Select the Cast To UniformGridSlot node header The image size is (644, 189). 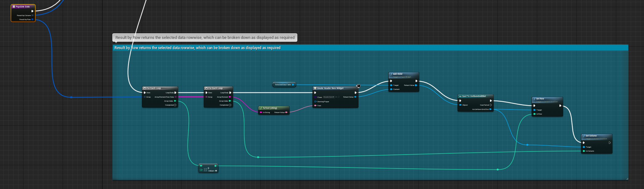pos(475,96)
